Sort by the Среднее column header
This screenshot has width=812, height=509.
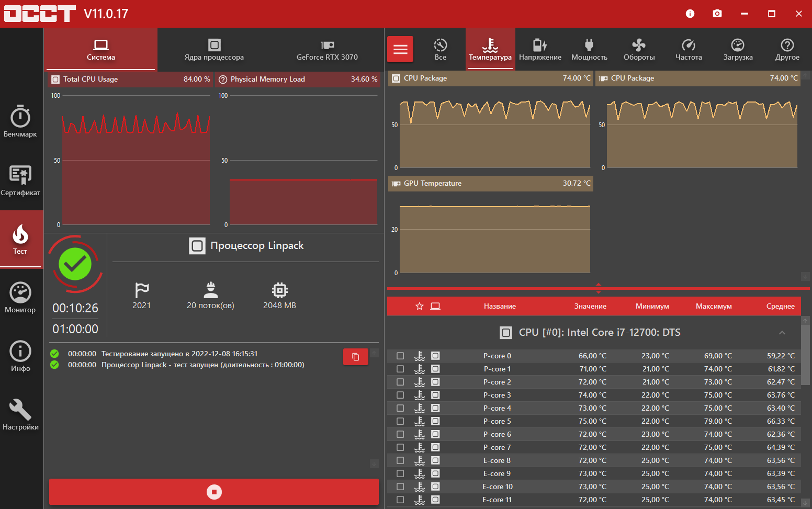[781, 307]
